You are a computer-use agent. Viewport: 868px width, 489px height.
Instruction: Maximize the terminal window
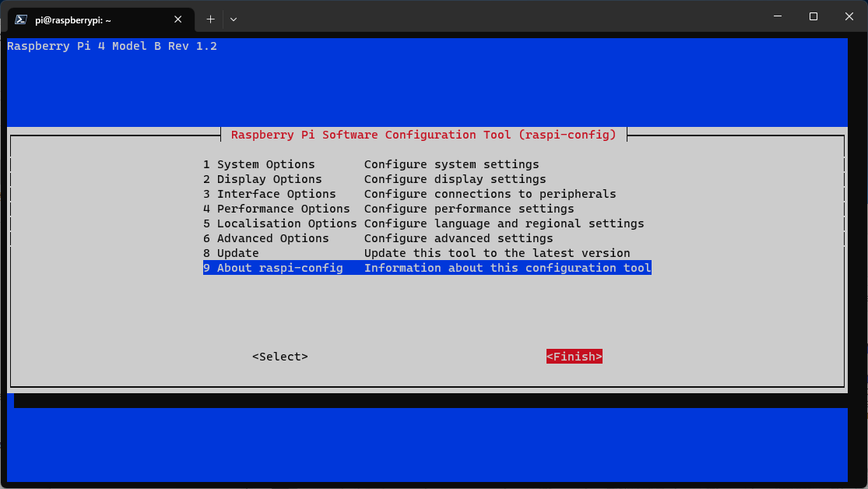[814, 16]
